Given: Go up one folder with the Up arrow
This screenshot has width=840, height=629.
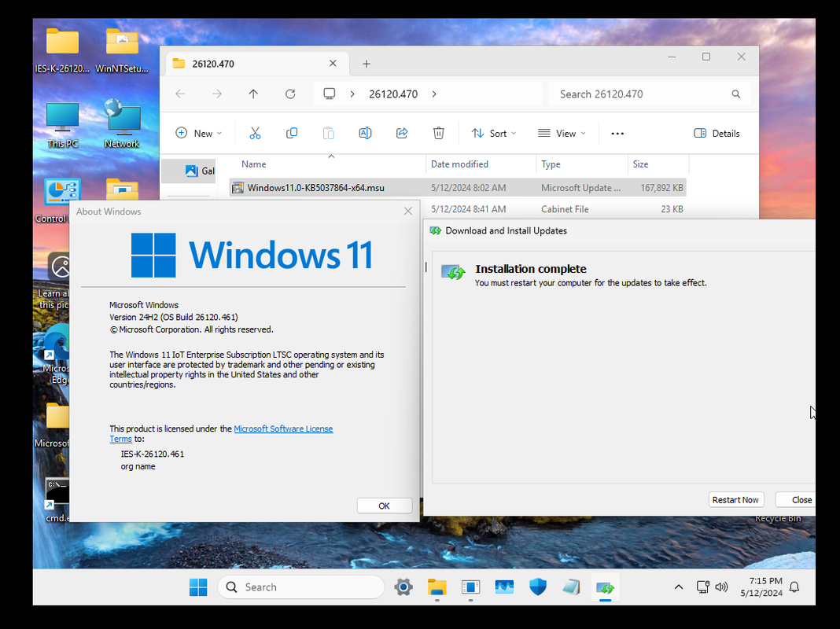Looking at the screenshot, I should point(253,94).
